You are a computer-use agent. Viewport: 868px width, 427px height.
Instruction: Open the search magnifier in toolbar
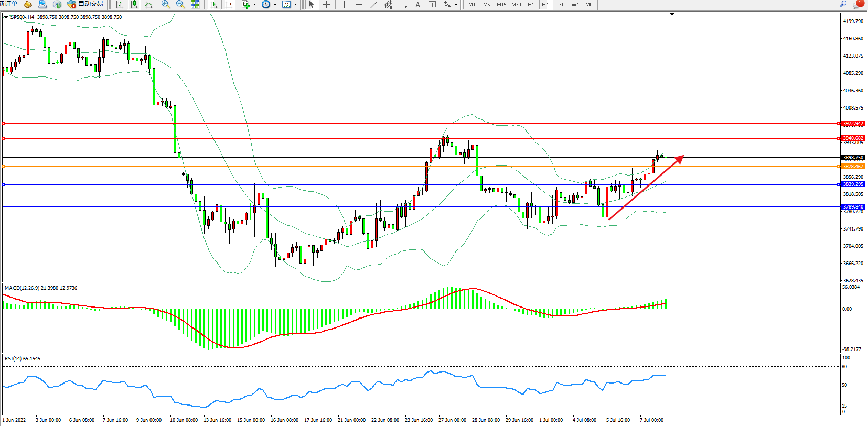click(843, 4)
